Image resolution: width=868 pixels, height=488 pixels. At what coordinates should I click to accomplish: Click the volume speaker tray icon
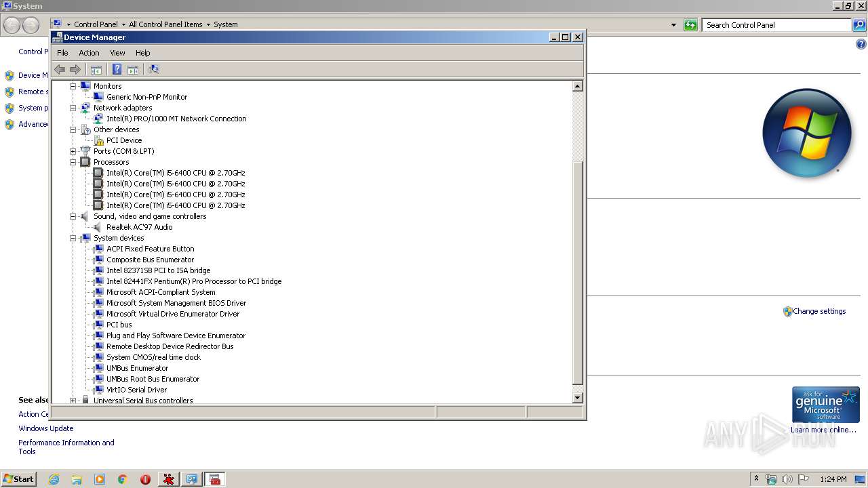(787, 479)
